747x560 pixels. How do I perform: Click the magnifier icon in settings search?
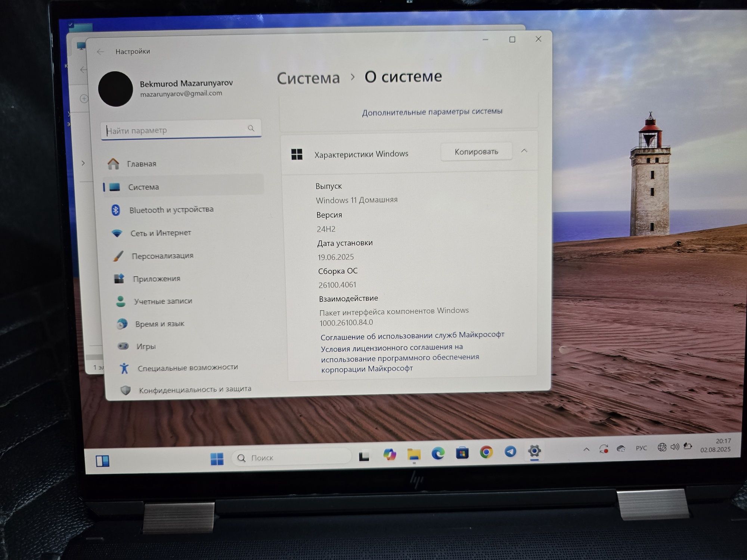251,128
